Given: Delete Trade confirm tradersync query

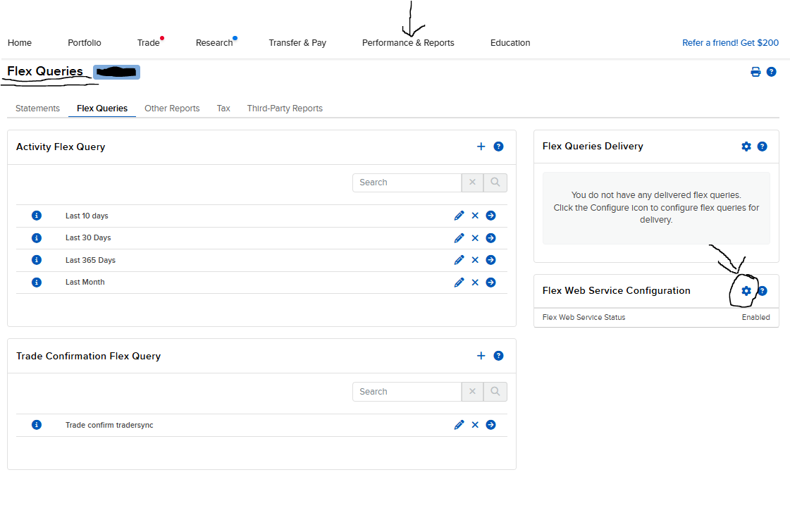Looking at the screenshot, I should (x=475, y=425).
